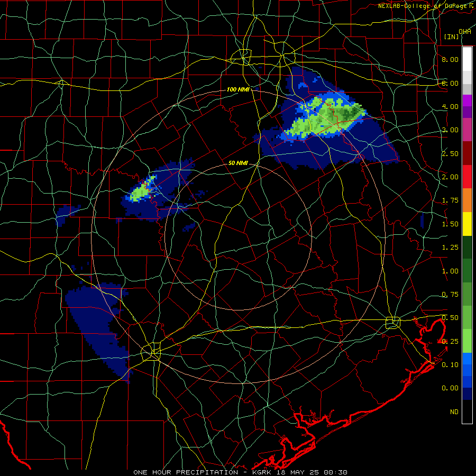Click the 18 MAY 25 date text
The image size is (476, 476).
click(x=298, y=472)
